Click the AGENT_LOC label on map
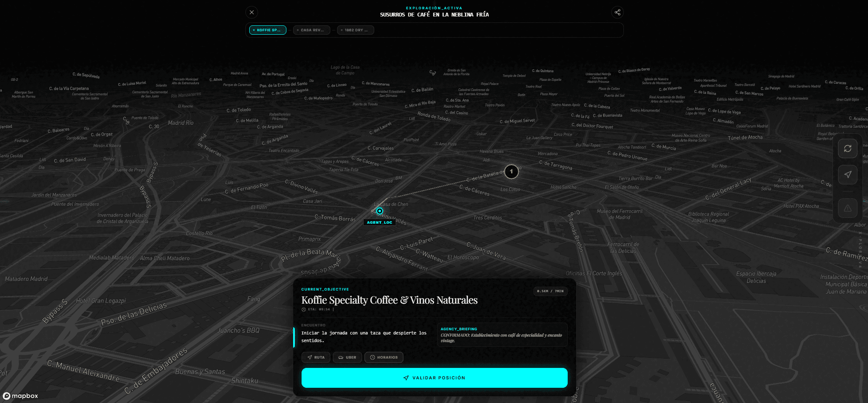 point(379,222)
